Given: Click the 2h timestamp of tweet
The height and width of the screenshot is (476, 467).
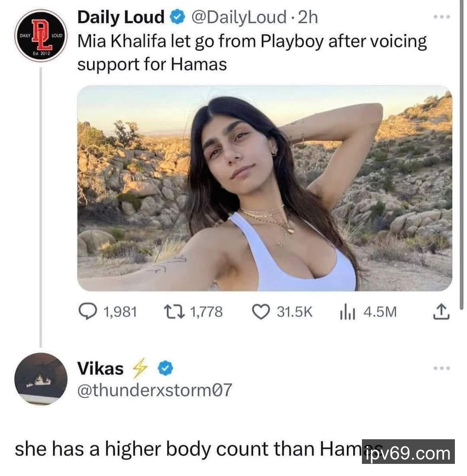Looking at the screenshot, I should point(308,17).
